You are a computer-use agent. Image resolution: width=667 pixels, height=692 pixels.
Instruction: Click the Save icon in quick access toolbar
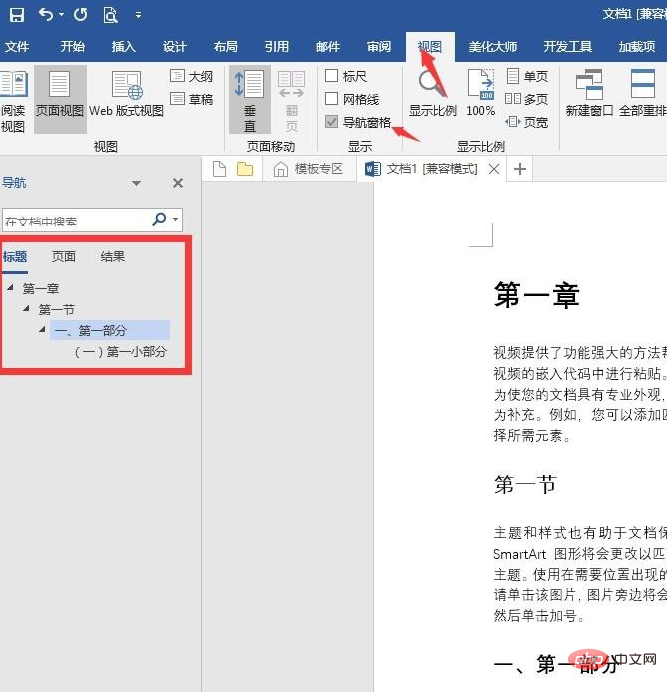[x=17, y=14]
